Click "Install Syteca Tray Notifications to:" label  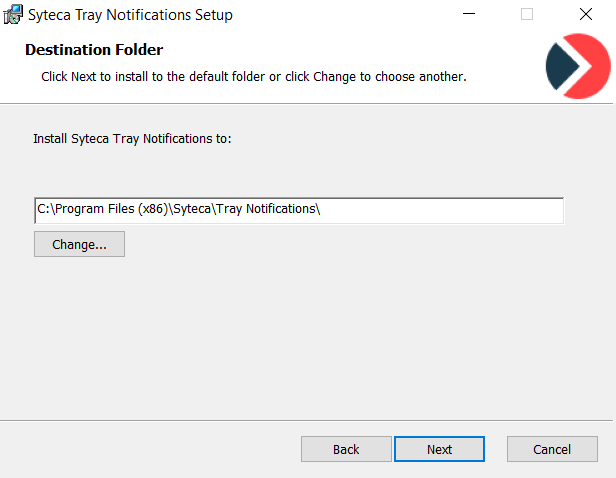click(132, 138)
